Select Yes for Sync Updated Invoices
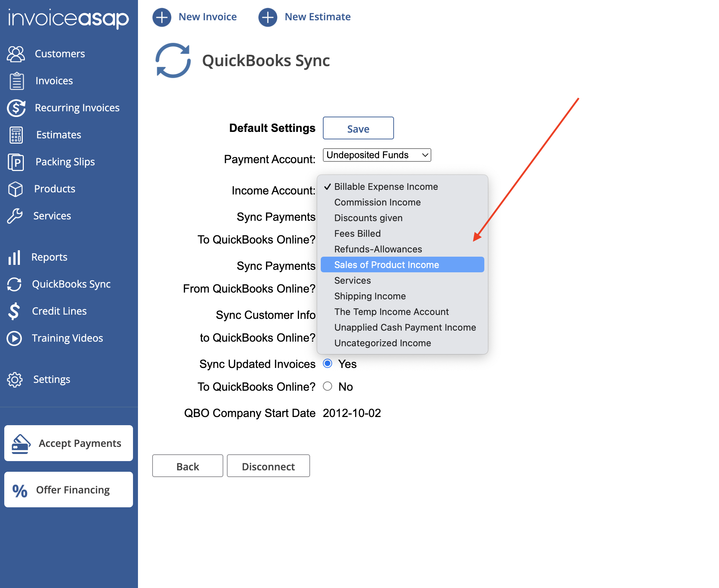The width and height of the screenshot is (719, 588). [327, 363]
